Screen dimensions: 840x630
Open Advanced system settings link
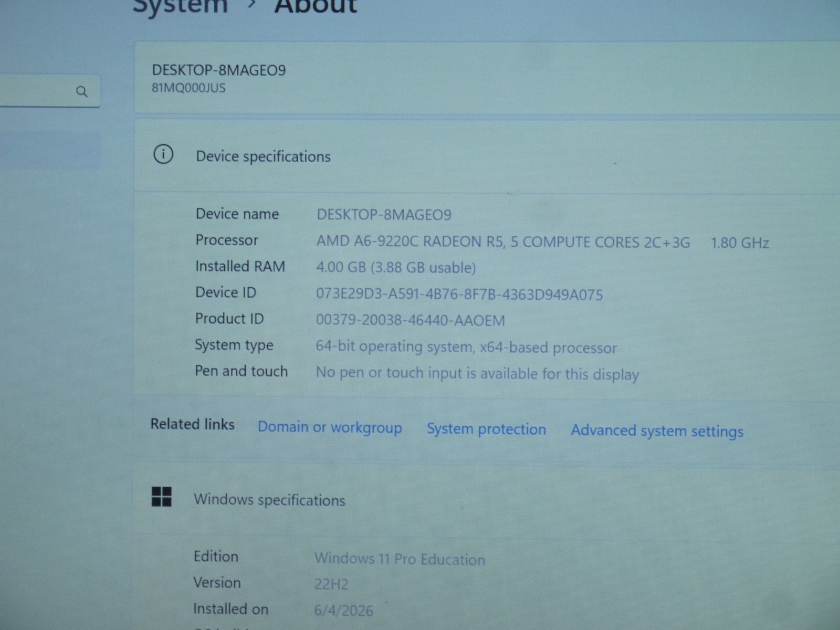(x=657, y=431)
